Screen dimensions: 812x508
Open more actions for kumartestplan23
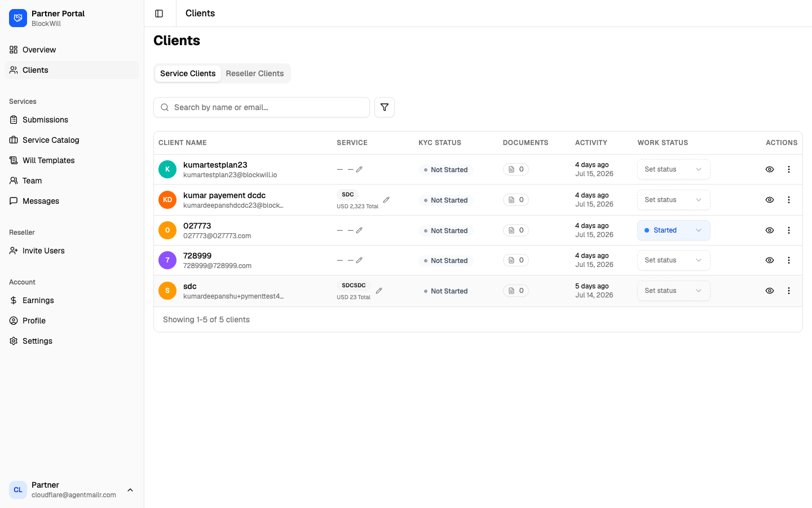[789, 169]
